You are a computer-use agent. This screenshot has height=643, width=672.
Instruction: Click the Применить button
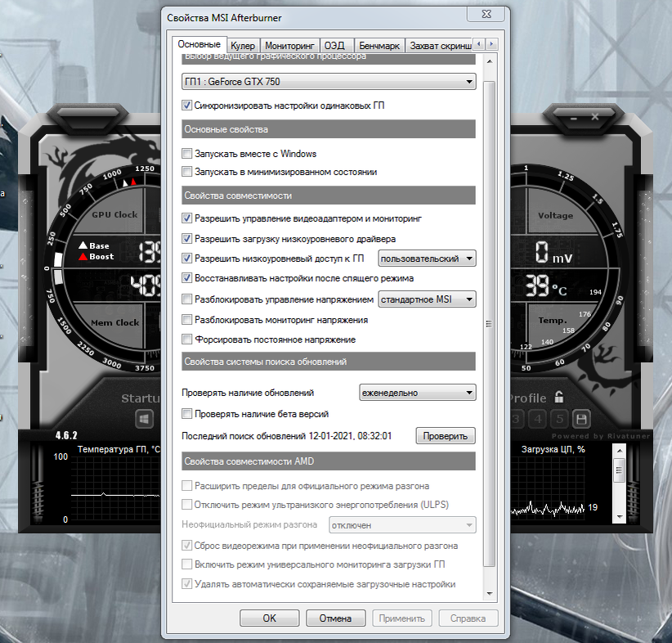pos(401,618)
